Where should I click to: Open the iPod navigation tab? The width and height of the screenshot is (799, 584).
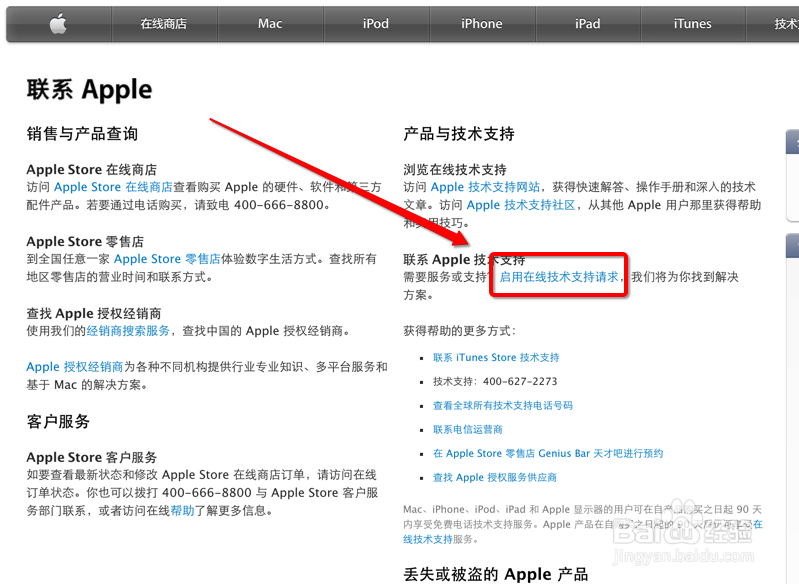tap(376, 24)
